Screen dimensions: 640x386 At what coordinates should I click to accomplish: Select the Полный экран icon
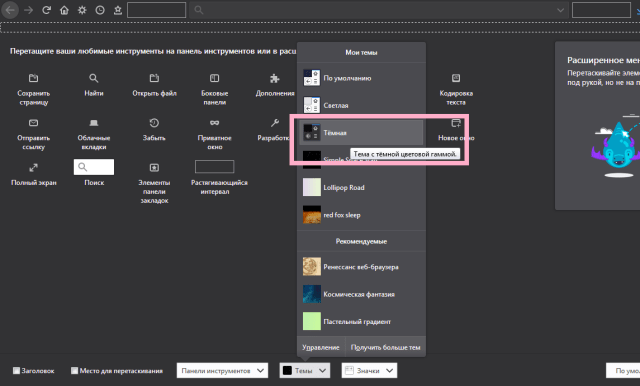tap(33, 167)
